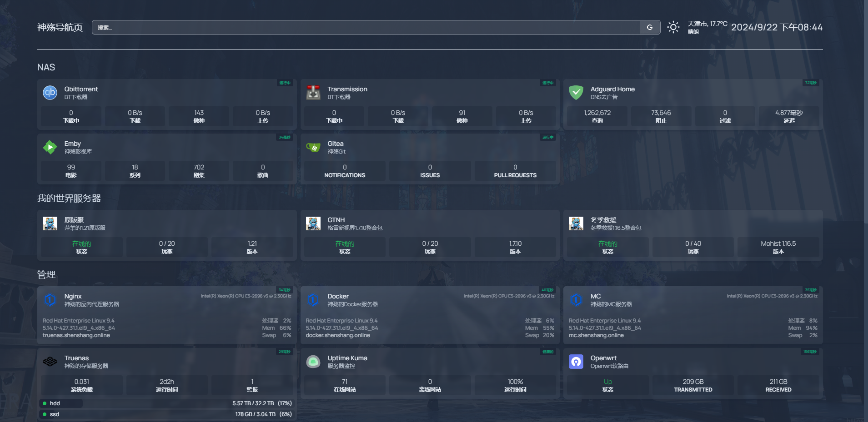Screen dimensions: 868x422
Task: Click the date and time display
Action: (x=777, y=27)
